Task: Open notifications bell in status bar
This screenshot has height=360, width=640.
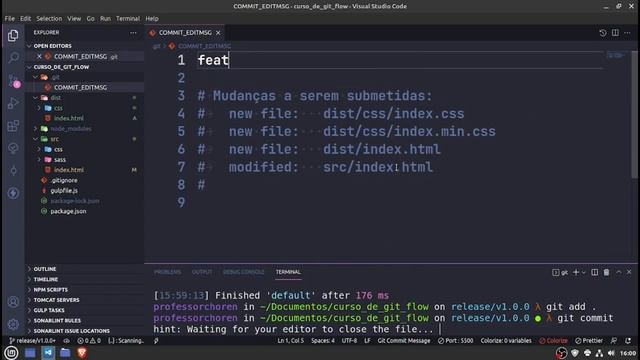Action: tap(628, 340)
